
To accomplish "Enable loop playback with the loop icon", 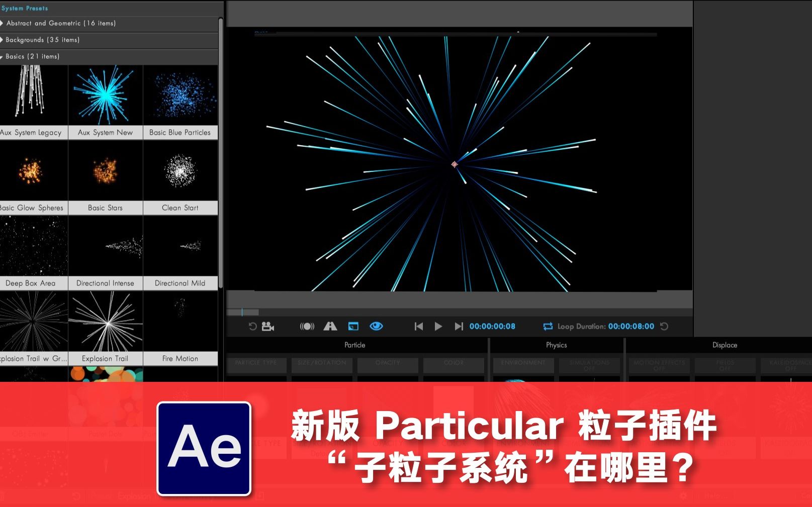I will click(x=547, y=326).
